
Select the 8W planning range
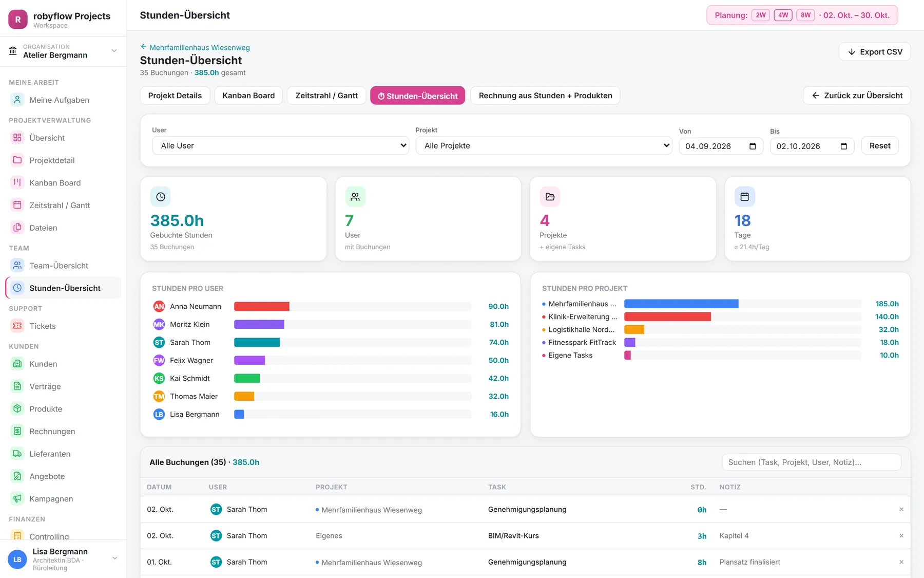tap(805, 15)
